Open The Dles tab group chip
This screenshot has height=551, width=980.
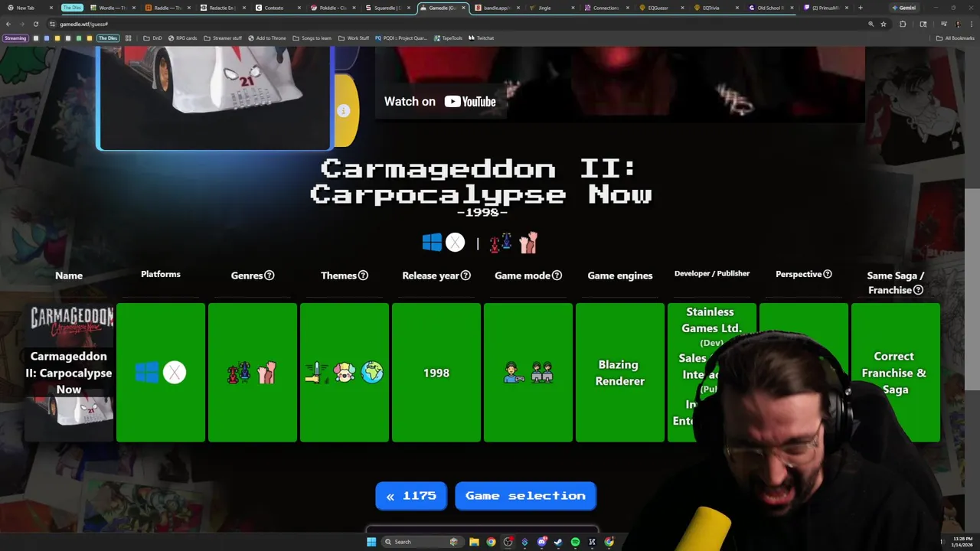tap(72, 8)
